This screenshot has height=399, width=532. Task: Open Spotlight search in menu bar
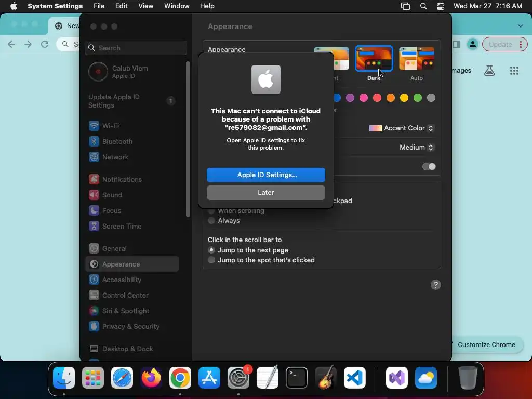pyautogui.click(x=423, y=6)
